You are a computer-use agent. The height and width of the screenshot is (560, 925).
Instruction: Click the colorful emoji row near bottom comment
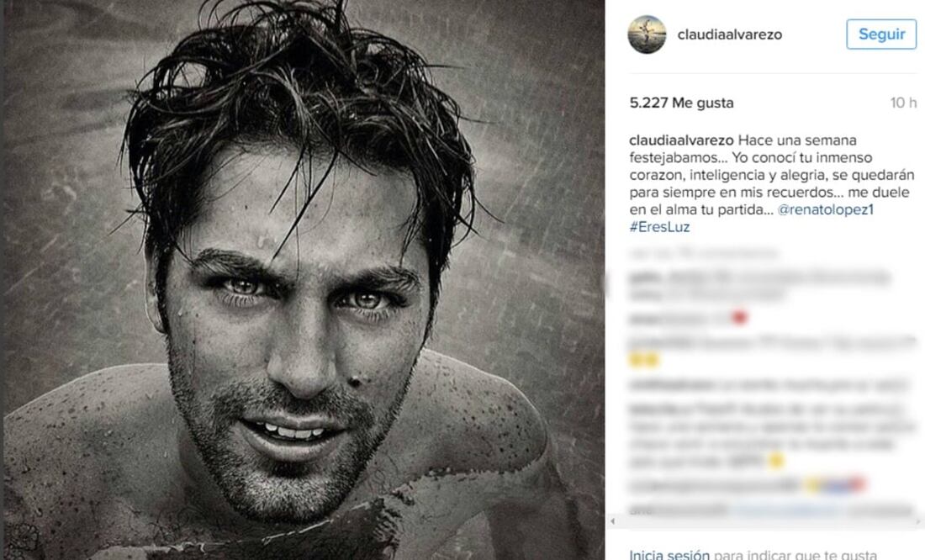[x=836, y=485]
